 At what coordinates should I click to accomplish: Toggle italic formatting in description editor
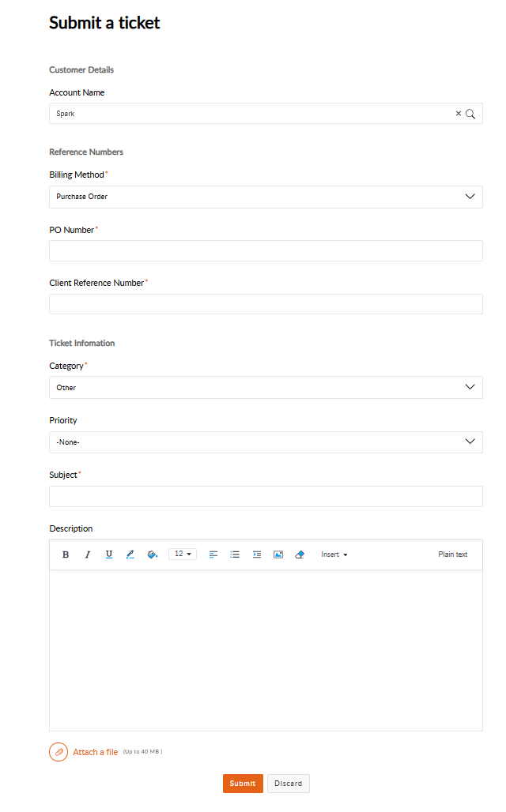88,554
